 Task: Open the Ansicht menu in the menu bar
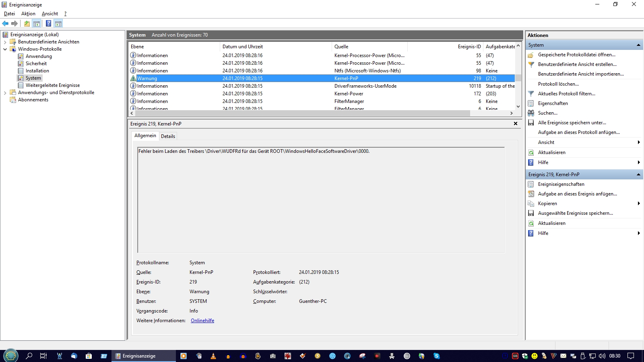[50, 14]
